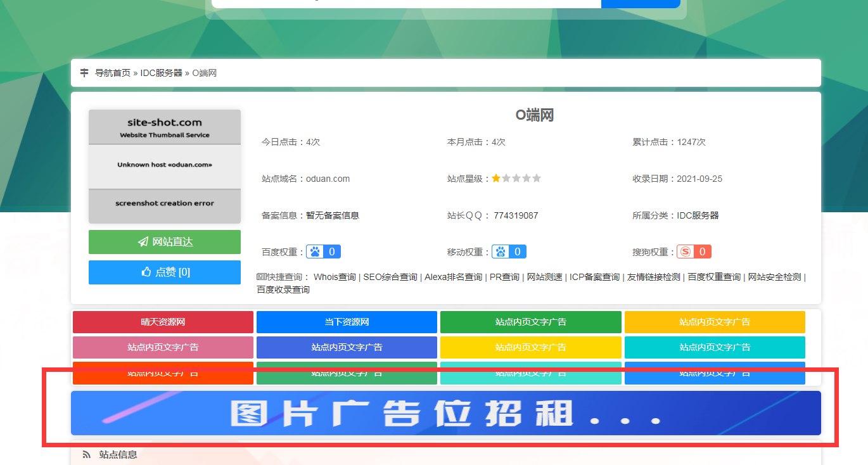Click the red 晴天资源网 ad button
The image size is (868, 465).
(x=163, y=322)
